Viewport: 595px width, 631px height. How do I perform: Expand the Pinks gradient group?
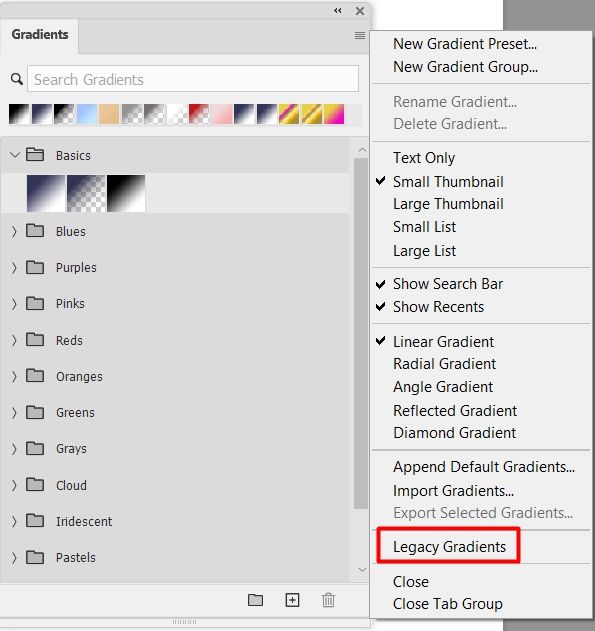pyautogui.click(x=14, y=304)
